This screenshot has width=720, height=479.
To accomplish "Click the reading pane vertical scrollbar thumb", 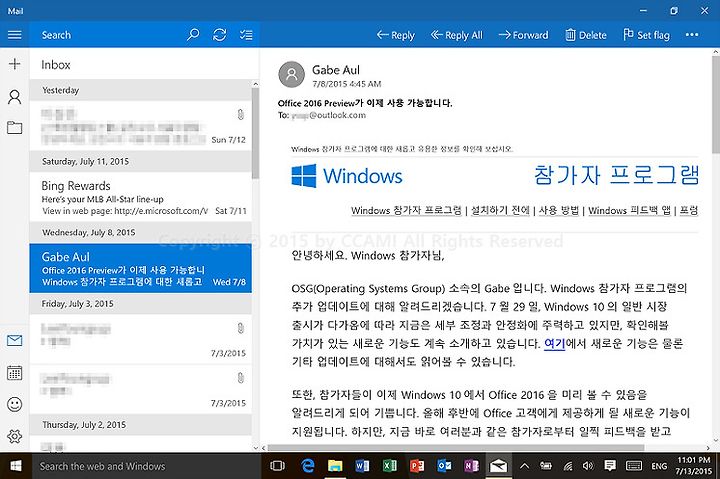I will point(716,104).
